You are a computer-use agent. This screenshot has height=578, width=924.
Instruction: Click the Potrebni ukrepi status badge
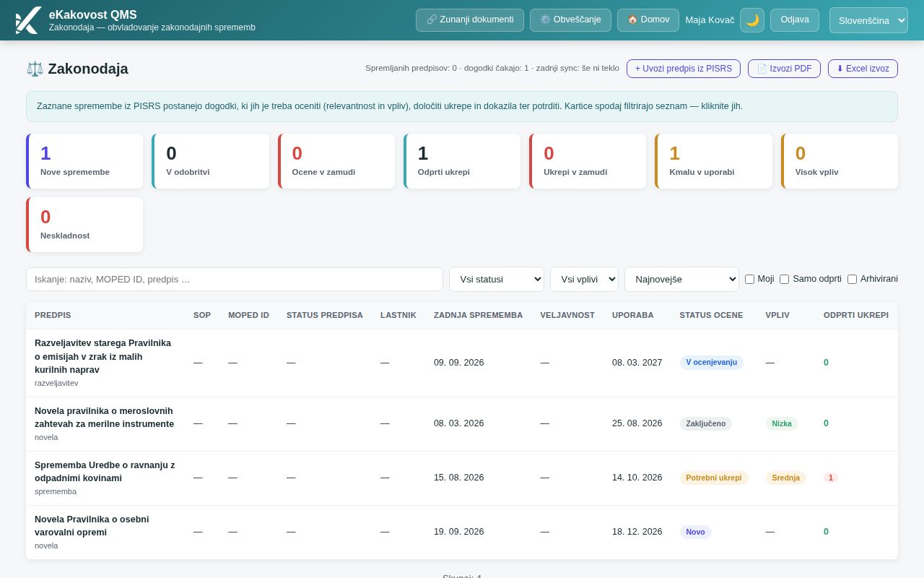point(713,478)
